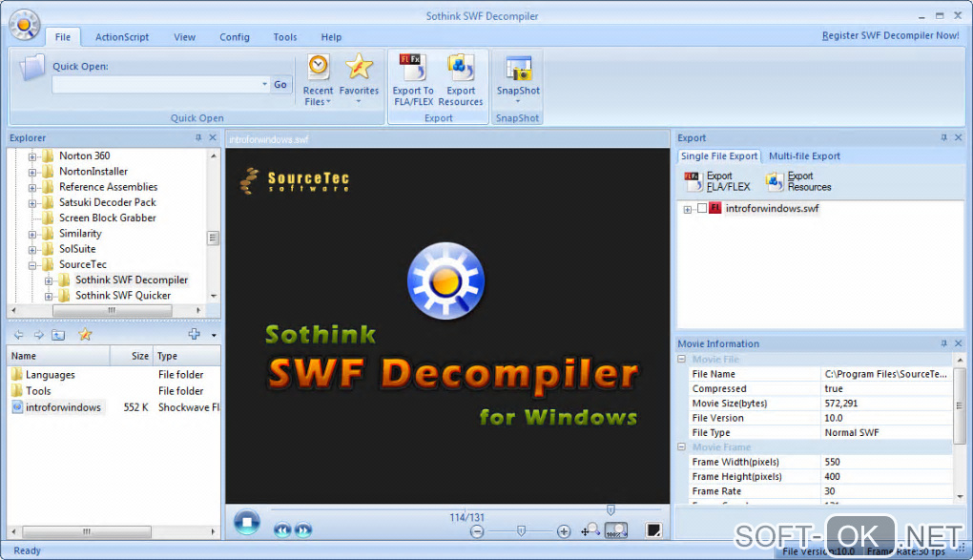Add current folder to favorites star
The image size is (973, 560).
pyautogui.click(x=85, y=335)
